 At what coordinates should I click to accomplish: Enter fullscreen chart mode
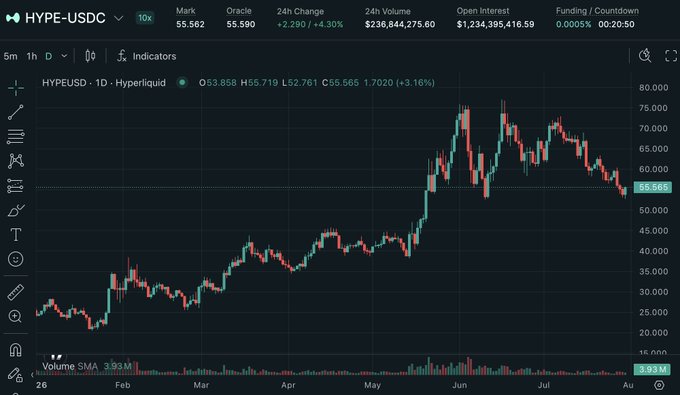pyautogui.click(x=671, y=55)
